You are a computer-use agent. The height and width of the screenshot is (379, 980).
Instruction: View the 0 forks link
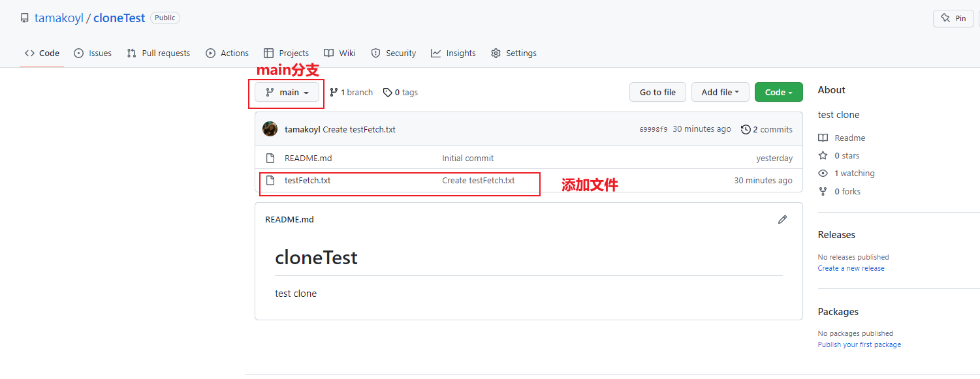[839, 192]
